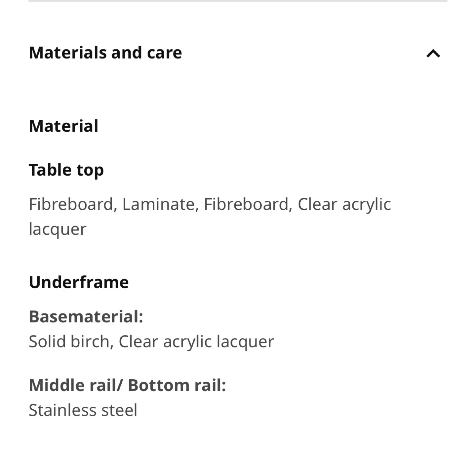Click the "Bottom rail:" label text
The width and height of the screenshot is (476, 453).
coord(177,385)
